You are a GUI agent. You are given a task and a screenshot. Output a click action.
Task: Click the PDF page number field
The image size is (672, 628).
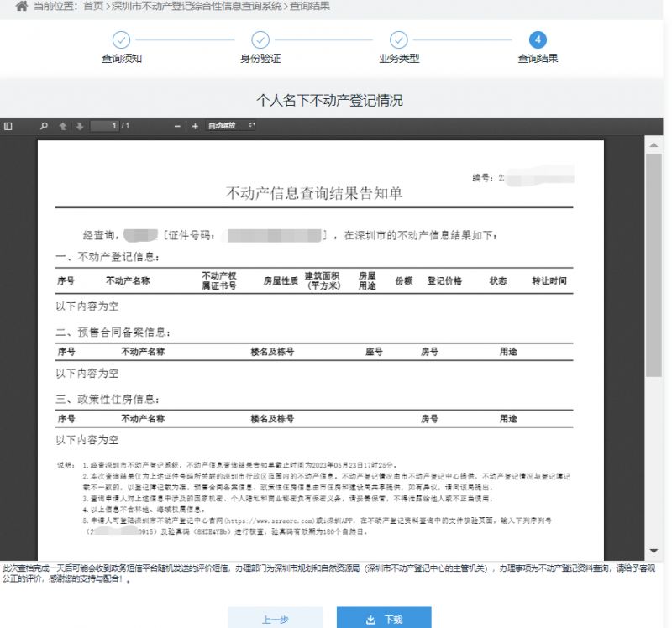click(105, 125)
